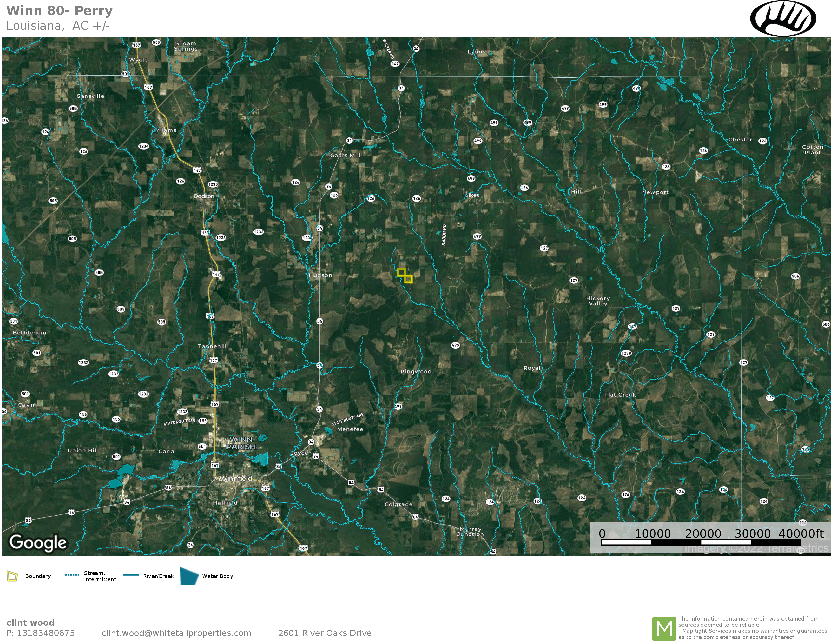Click the Dodson town label
This screenshot has width=833, height=644.
(x=204, y=196)
